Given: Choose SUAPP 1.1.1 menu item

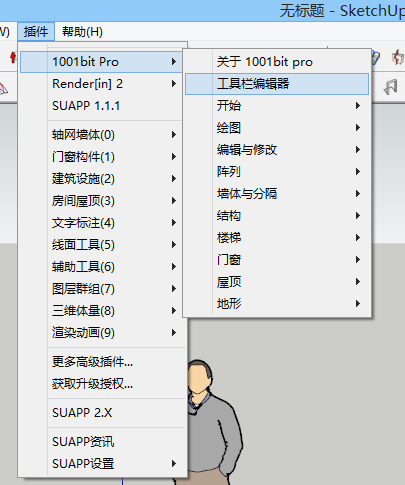Looking at the screenshot, I should [x=101, y=106].
